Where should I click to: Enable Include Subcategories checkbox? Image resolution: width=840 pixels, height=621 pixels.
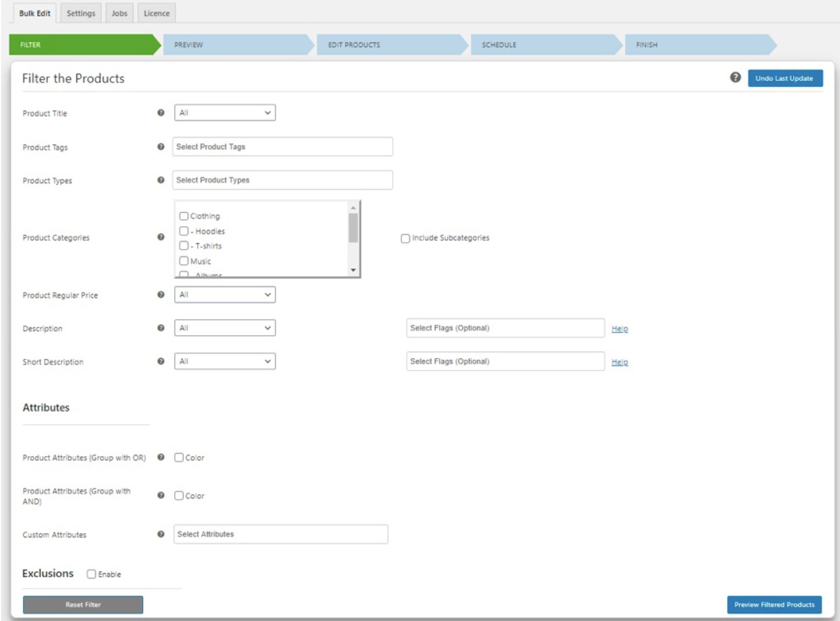click(x=405, y=238)
